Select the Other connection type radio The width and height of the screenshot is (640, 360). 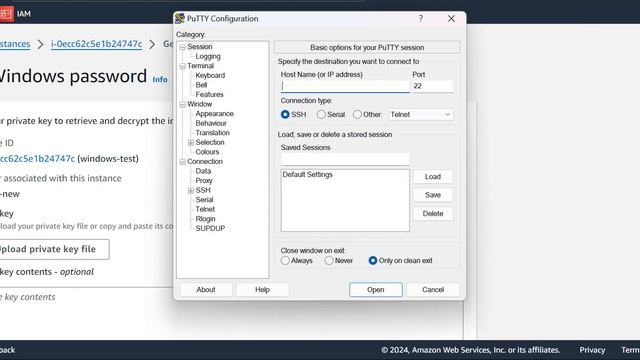coord(357,115)
